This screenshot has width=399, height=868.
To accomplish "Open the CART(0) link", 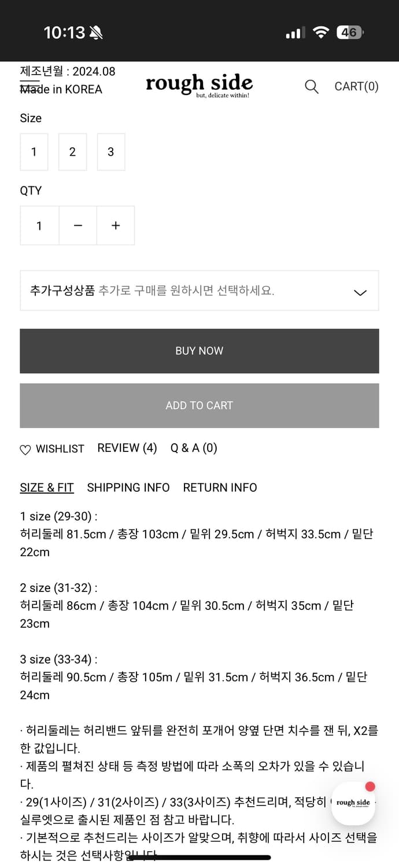I will pyautogui.click(x=356, y=87).
